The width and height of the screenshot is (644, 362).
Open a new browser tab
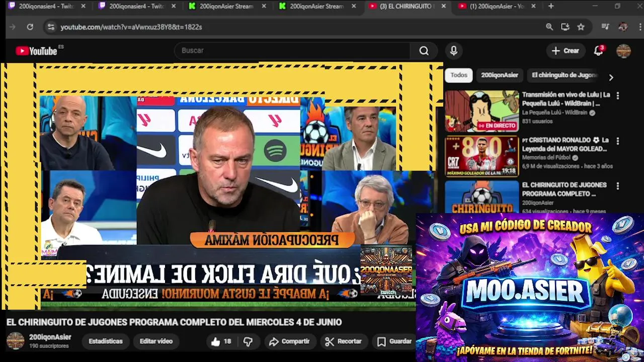pyautogui.click(x=551, y=6)
